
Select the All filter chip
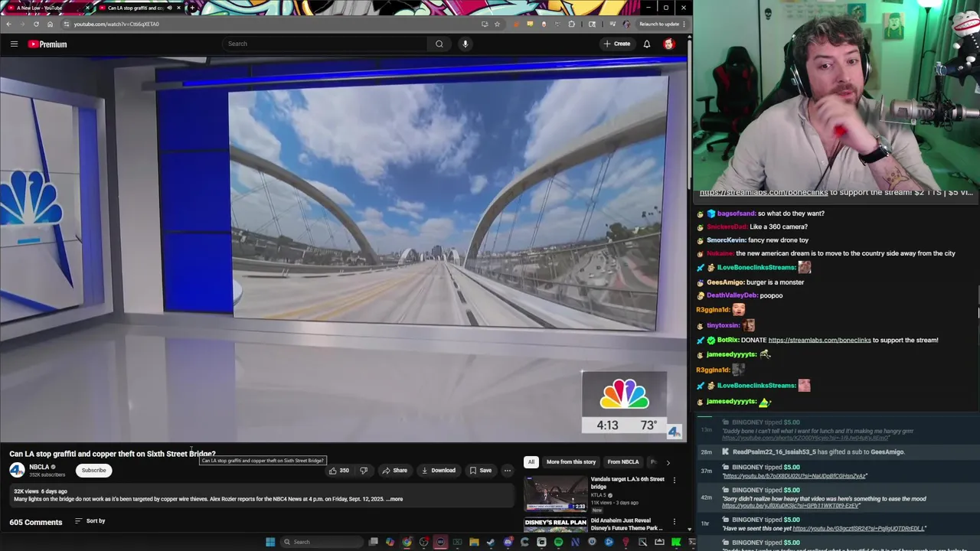click(531, 462)
